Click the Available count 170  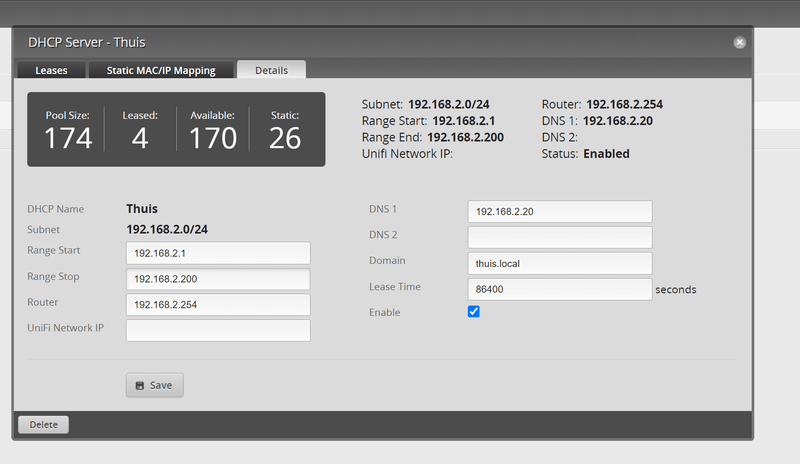pos(213,138)
